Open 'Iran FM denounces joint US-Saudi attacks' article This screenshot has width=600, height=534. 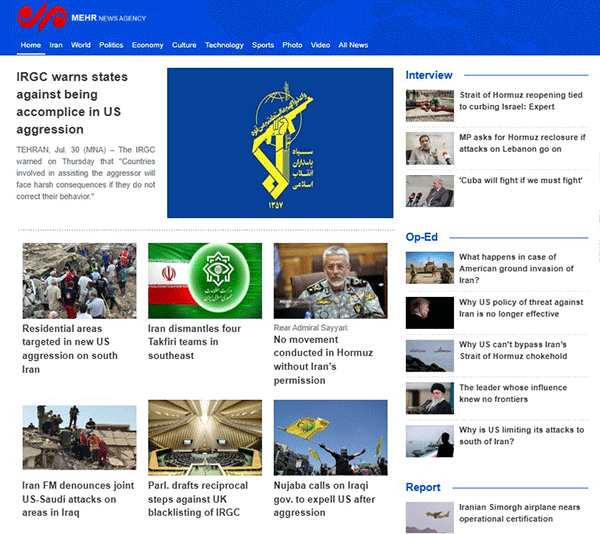point(78,499)
